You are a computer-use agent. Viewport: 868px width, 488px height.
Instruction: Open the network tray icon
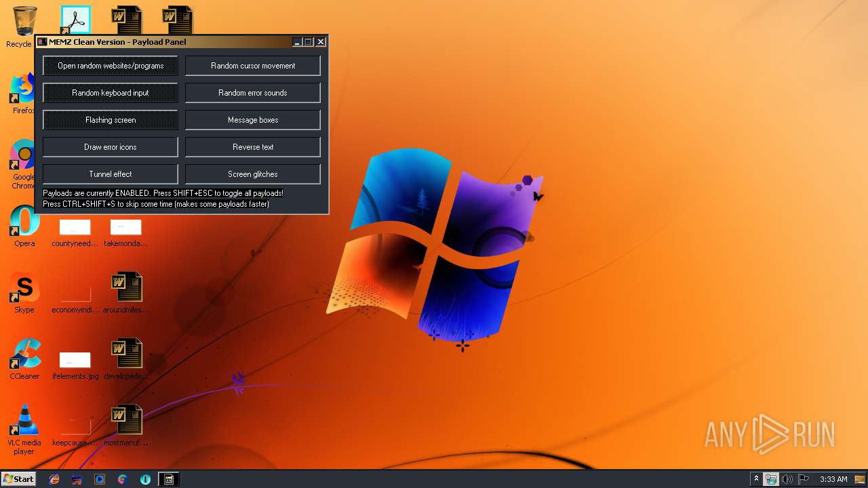pyautogui.click(x=771, y=479)
